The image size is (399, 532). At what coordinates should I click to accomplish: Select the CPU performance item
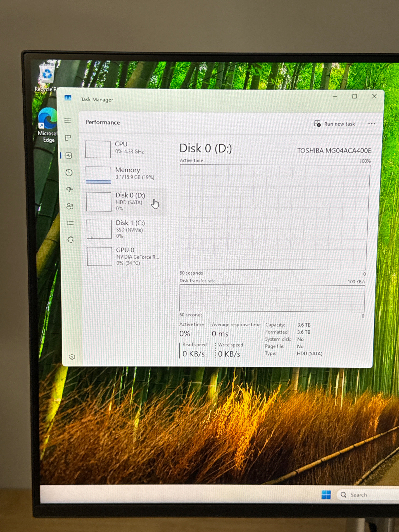point(125,149)
